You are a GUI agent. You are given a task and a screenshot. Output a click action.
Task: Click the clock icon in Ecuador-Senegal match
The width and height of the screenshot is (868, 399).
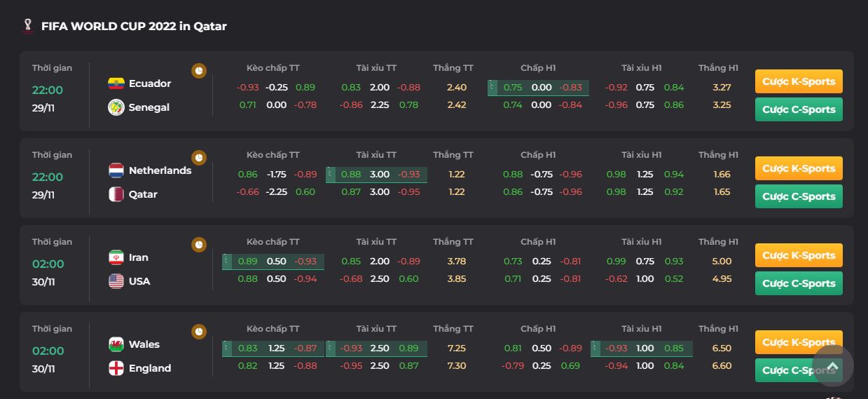click(199, 71)
